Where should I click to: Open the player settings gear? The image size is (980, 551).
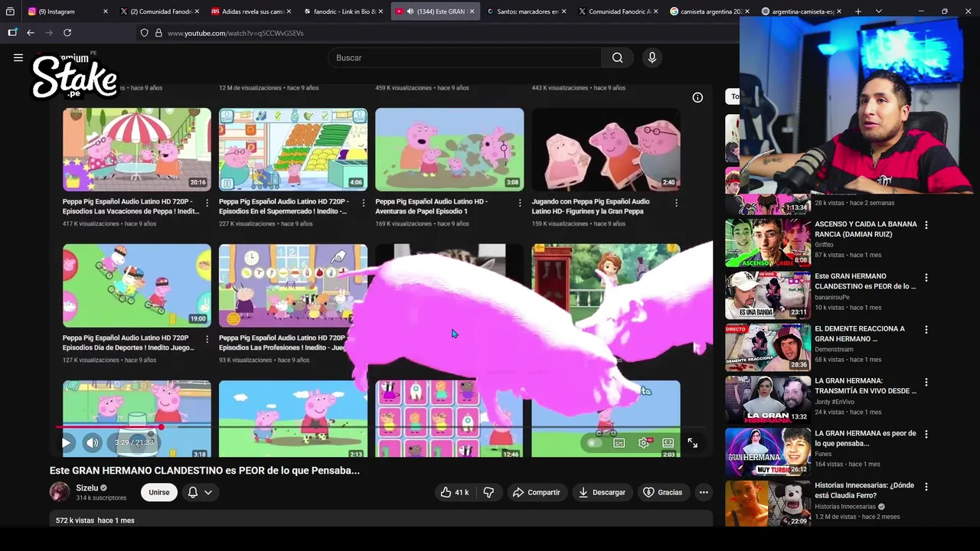(644, 443)
